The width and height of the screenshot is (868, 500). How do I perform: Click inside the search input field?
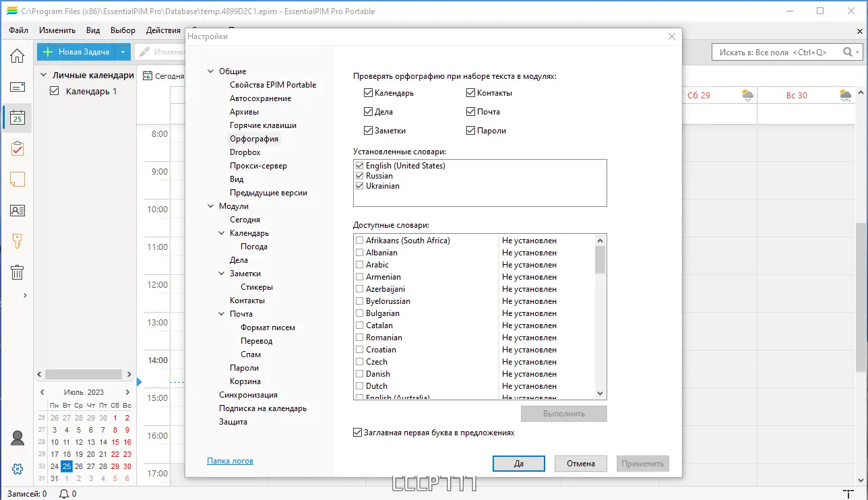pos(777,52)
